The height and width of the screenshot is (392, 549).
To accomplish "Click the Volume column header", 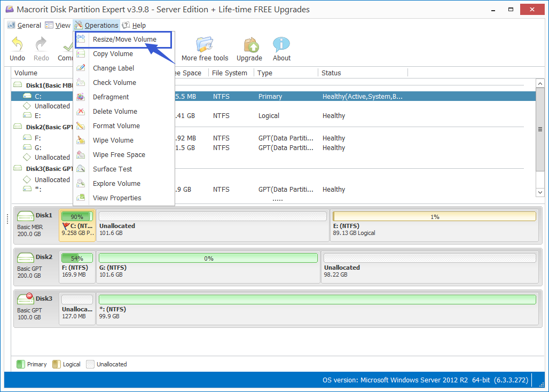I will tap(42, 73).
